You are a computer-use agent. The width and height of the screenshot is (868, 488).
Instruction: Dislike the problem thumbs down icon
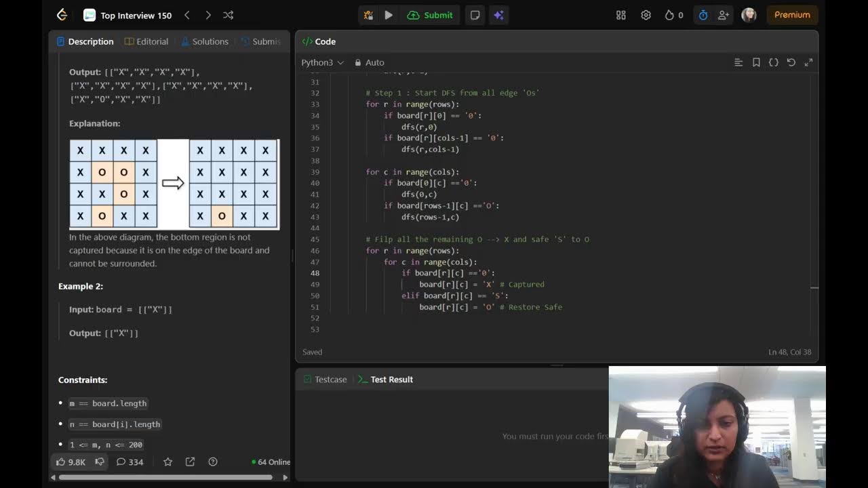(x=100, y=462)
